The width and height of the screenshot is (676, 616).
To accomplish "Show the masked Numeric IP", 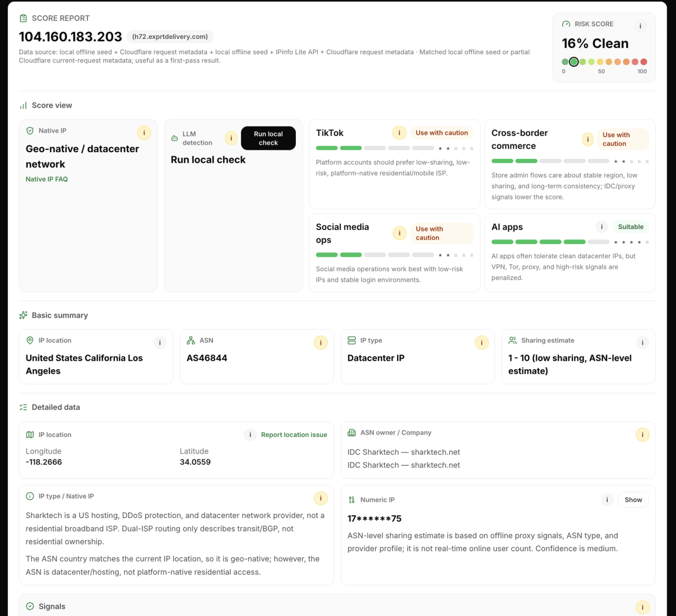I will [x=633, y=500].
